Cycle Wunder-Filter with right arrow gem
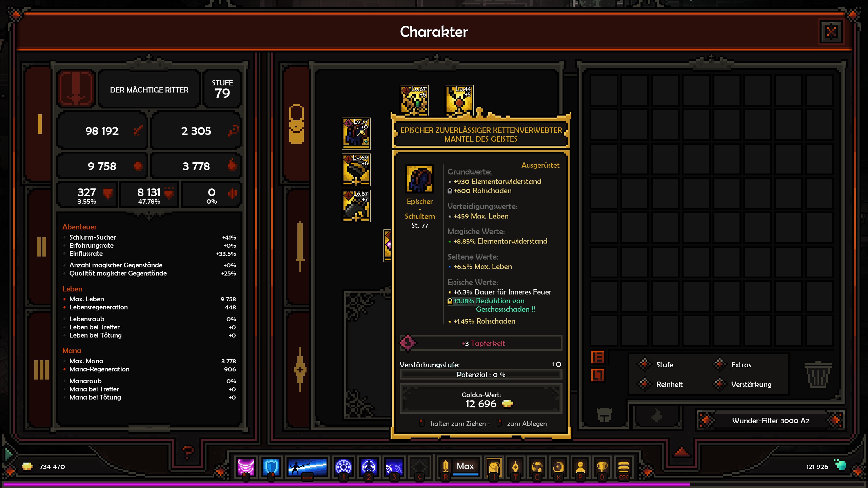Viewport: 868px width, 488px height. [x=835, y=421]
